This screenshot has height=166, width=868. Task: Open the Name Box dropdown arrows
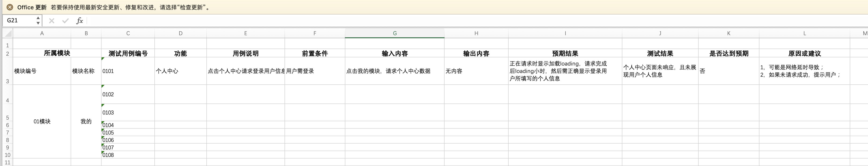[x=38, y=21]
